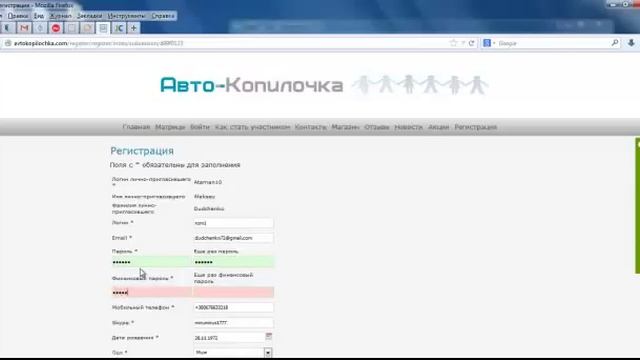Open the Справка menu
This screenshot has width=640, height=360.
pyautogui.click(x=163, y=16)
